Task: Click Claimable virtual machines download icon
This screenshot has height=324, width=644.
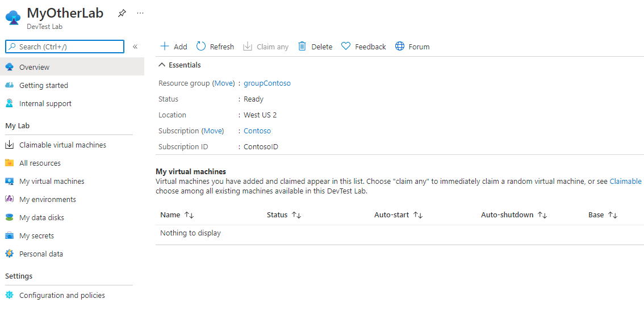Action: (x=10, y=145)
